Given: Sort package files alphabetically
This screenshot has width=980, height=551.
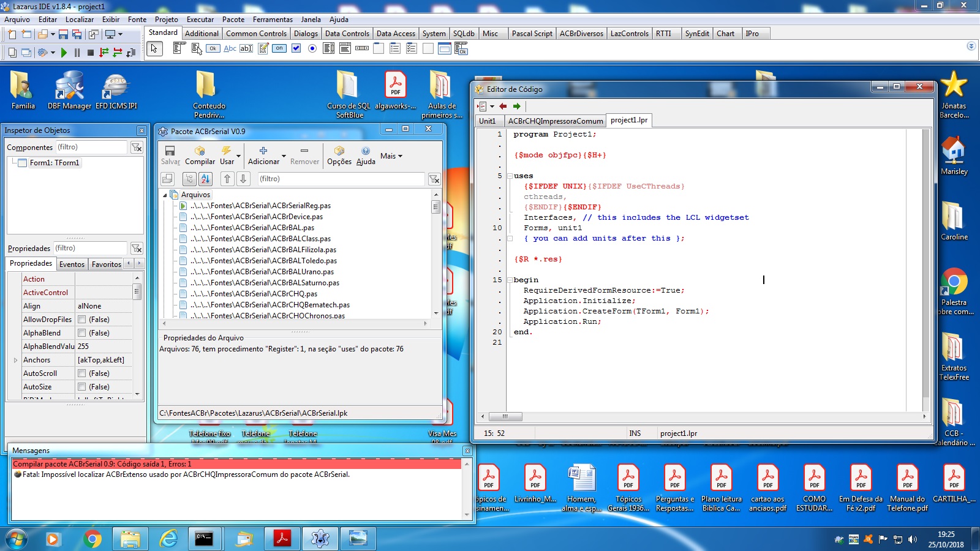Looking at the screenshot, I should tap(205, 179).
